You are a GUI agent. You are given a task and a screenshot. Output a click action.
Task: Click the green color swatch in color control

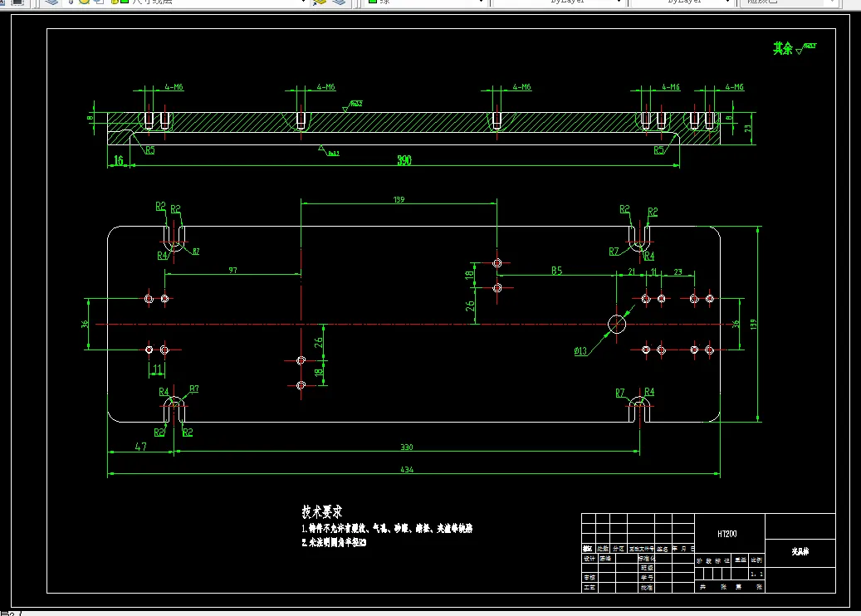click(372, 2)
